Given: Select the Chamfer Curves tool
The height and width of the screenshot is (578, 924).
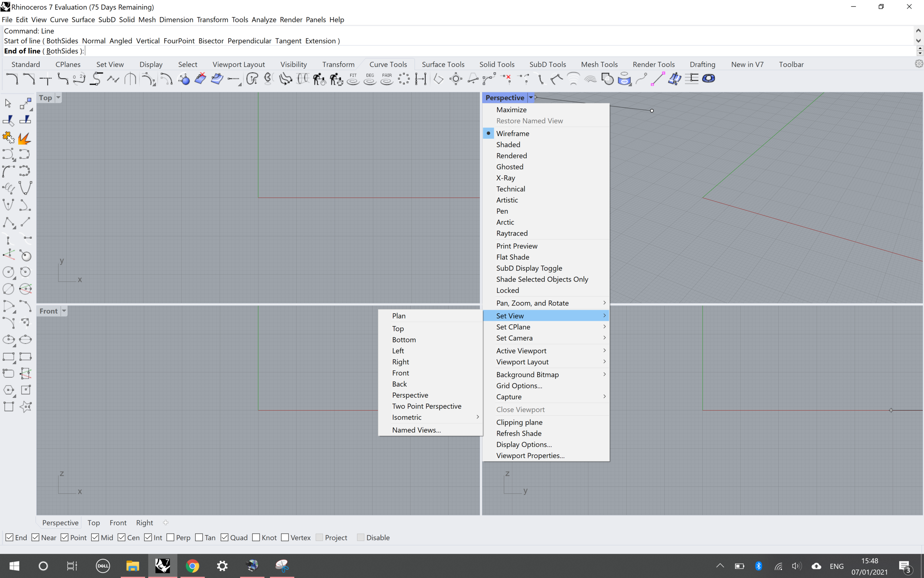Looking at the screenshot, I should tap(29, 79).
